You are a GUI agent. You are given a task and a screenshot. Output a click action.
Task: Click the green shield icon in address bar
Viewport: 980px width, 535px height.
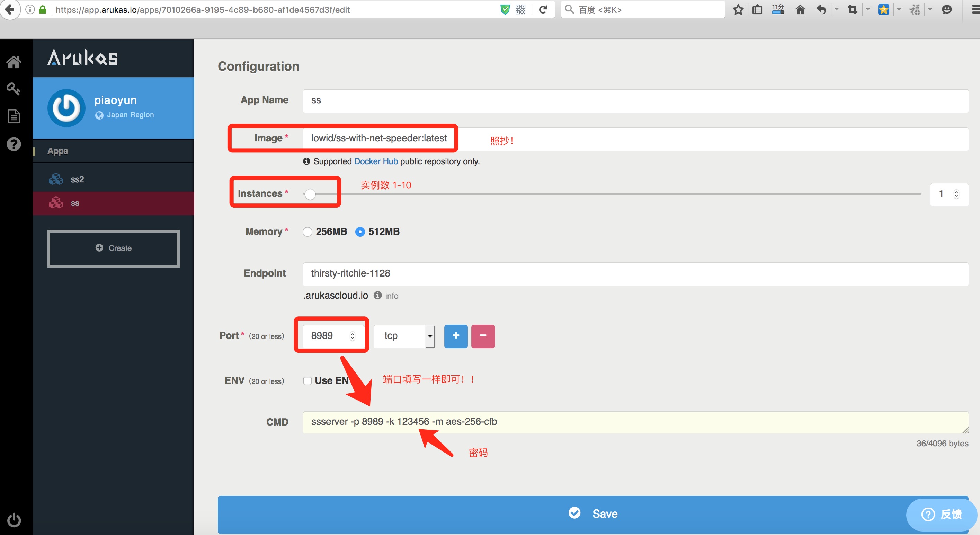click(505, 9)
